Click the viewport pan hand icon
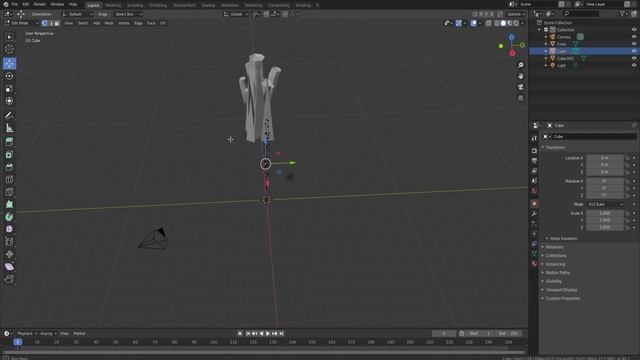The width and height of the screenshot is (640, 360). click(x=520, y=76)
